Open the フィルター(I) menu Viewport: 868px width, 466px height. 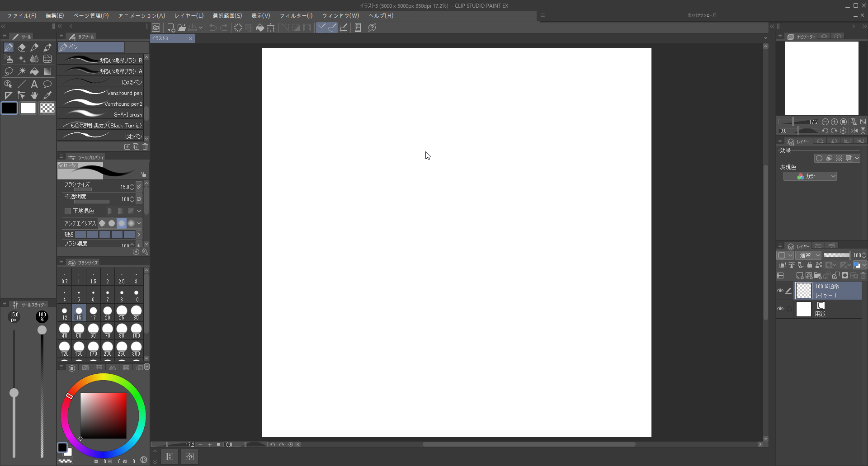[x=296, y=15]
